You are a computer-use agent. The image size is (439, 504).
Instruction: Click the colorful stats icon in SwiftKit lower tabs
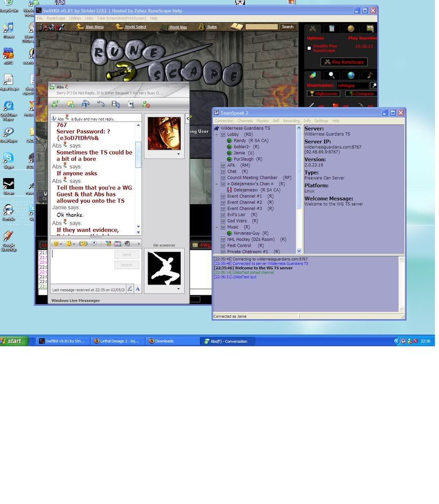(x=313, y=75)
